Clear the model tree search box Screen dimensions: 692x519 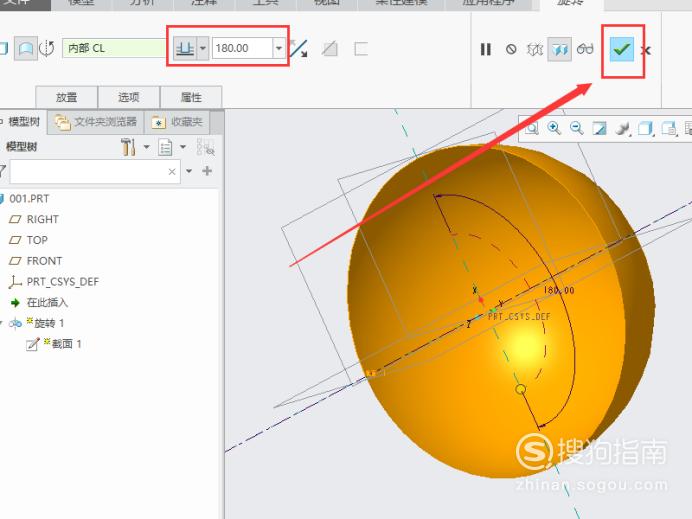pyautogui.click(x=172, y=172)
